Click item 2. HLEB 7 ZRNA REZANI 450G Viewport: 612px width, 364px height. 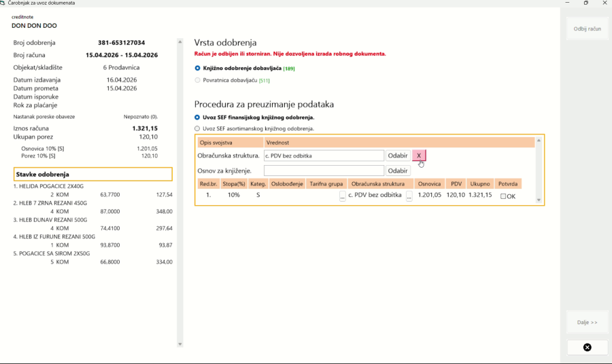[x=50, y=203]
